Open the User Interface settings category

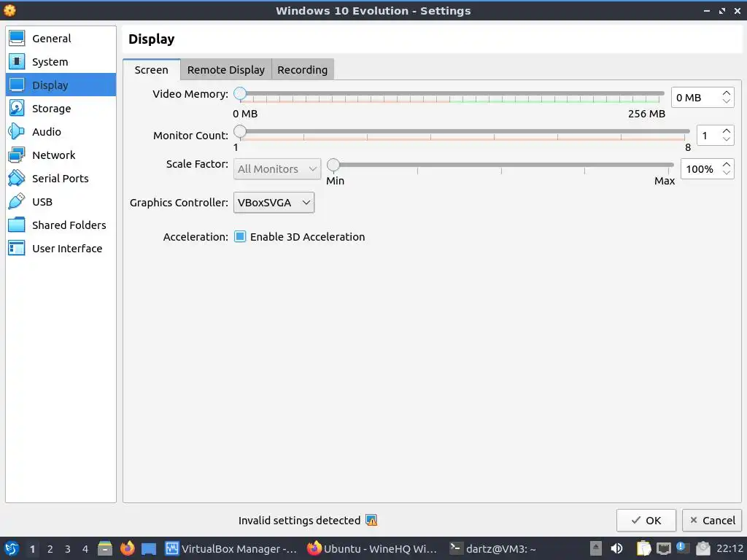(61, 248)
